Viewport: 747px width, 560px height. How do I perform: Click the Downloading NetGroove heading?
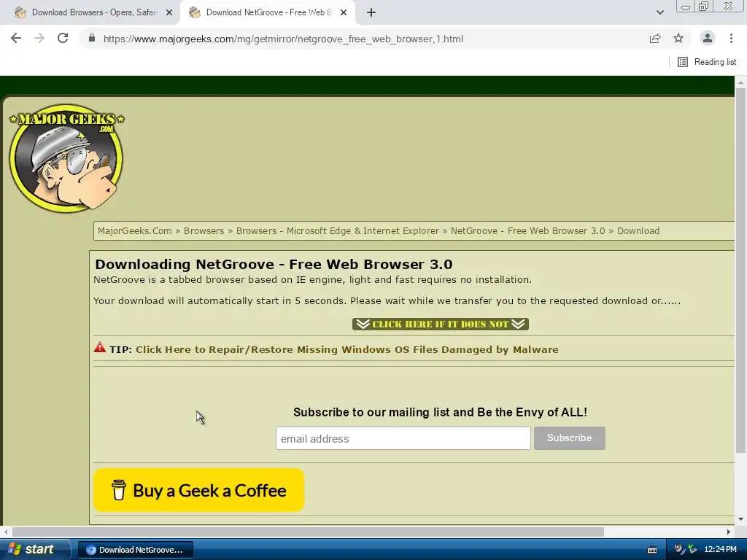[274, 264]
